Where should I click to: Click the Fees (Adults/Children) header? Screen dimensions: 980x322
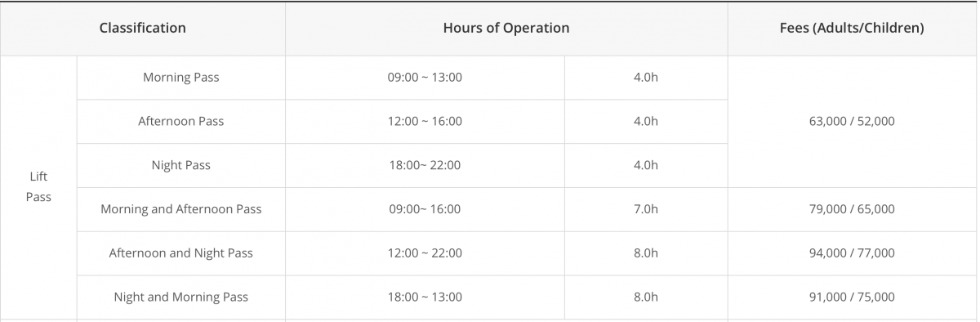(x=853, y=28)
